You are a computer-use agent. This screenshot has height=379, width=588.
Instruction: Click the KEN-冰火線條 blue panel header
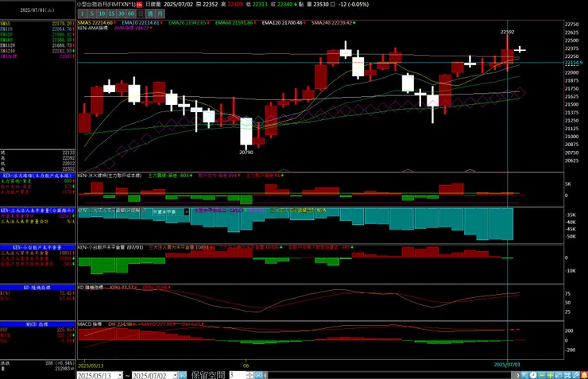pos(37,176)
